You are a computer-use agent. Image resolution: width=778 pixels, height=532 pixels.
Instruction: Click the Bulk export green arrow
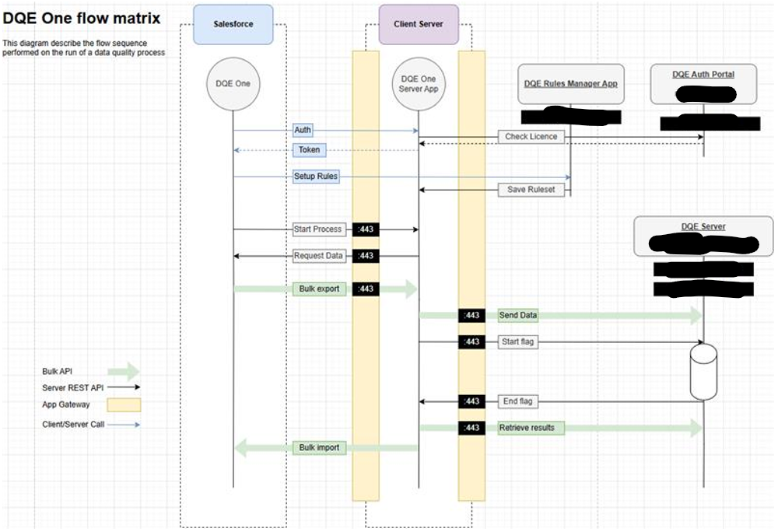pyautogui.click(x=319, y=289)
